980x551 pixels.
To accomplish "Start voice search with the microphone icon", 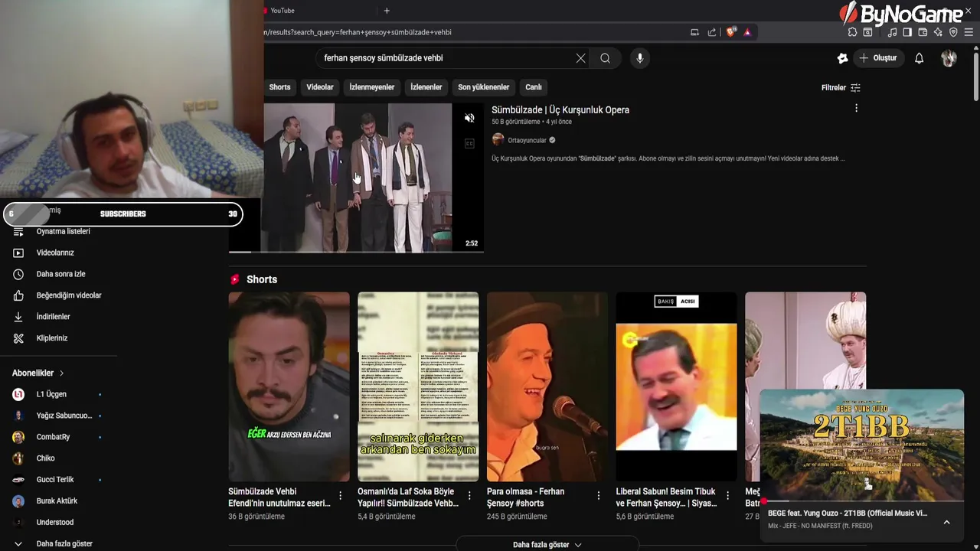I will coord(640,58).
